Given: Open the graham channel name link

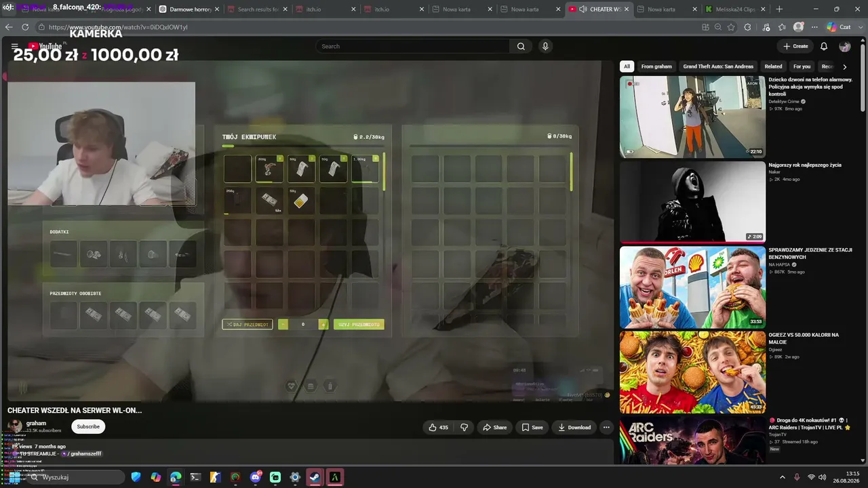Looking at the screenshot, I should pos(36,423).
